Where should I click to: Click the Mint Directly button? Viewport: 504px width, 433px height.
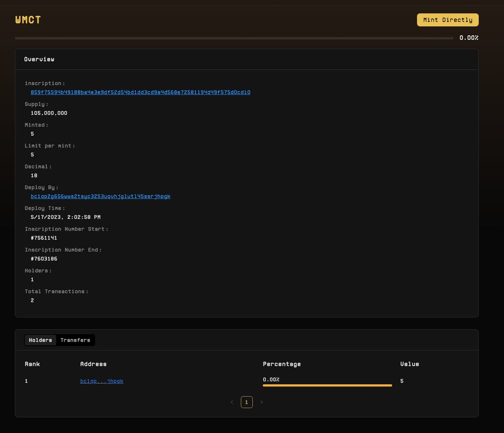(448, 20)
